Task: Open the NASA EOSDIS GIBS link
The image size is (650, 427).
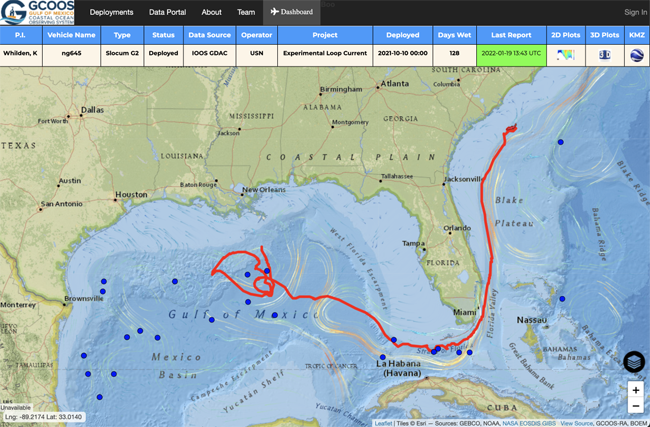Action: coord(515,423)
